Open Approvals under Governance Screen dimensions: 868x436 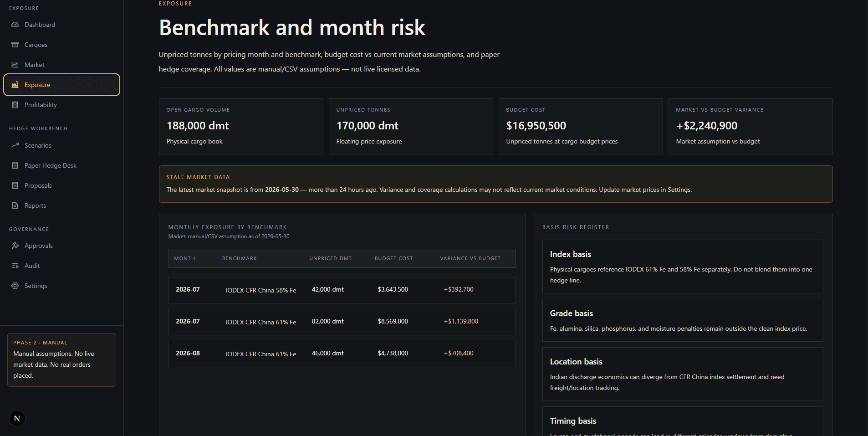(61, 246)
